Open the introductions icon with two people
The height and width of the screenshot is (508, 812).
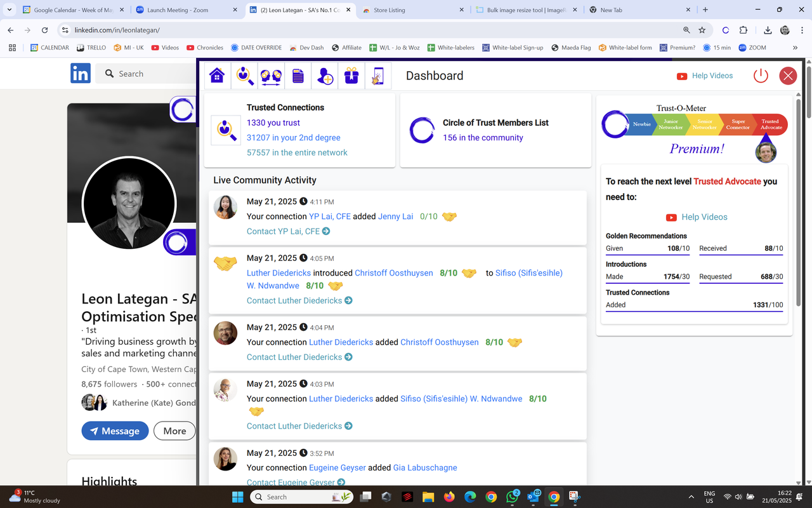coord(271,76)
